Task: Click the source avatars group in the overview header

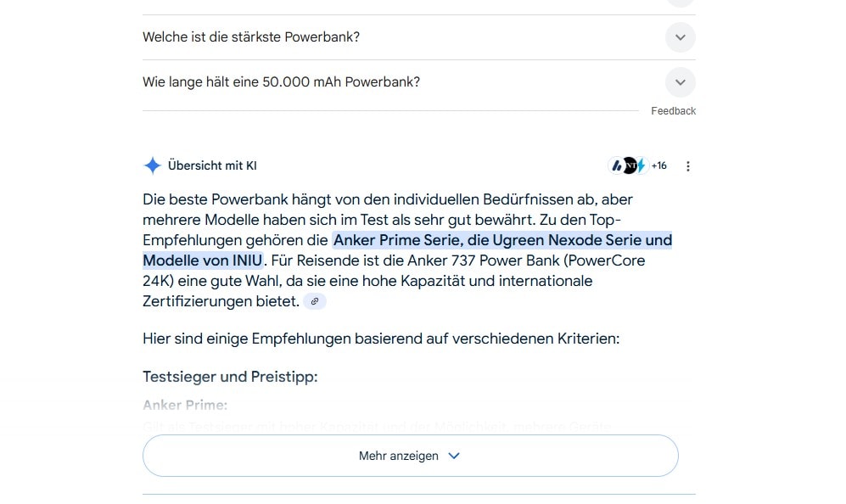Action: [x=630, y=165]
